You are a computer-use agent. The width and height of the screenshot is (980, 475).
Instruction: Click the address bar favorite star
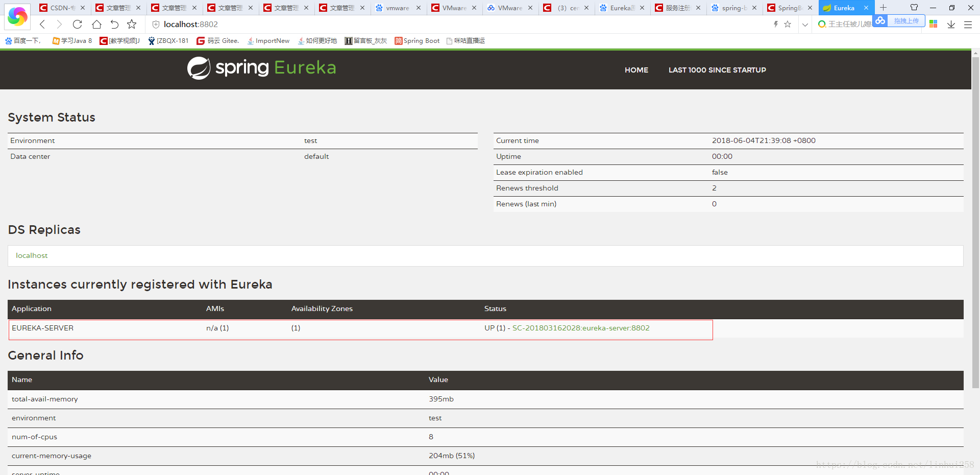click(788, 24)
